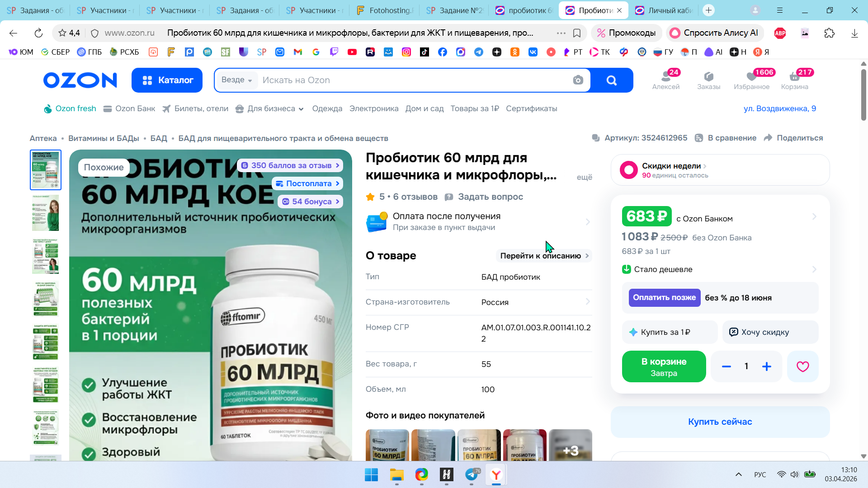Screen dimensions: 868x488
Task: Click the camera image search icon
Action: point(578,80)
